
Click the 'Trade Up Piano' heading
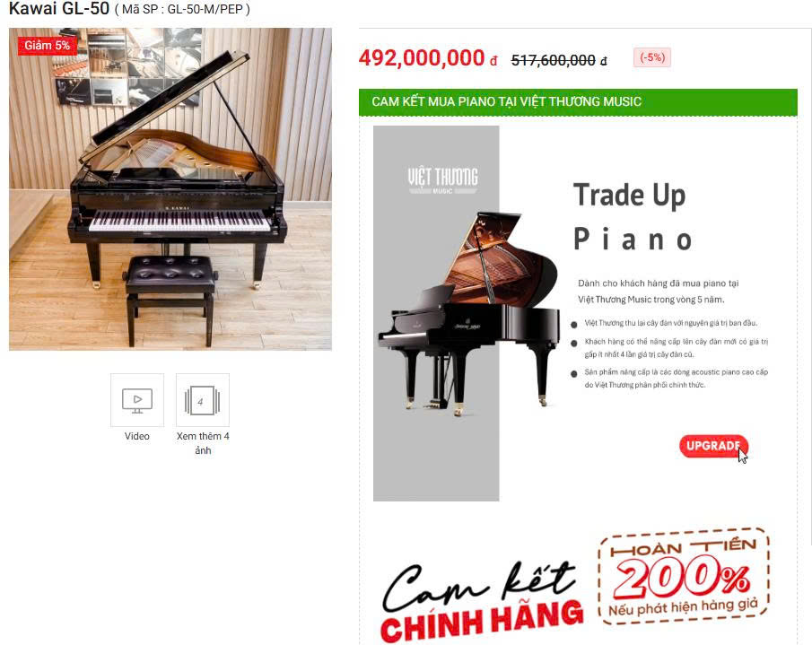pos(633,216)
